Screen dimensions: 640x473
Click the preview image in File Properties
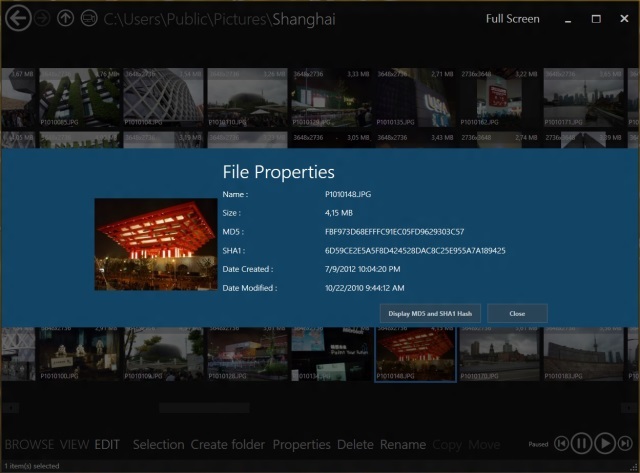point(156,244)
